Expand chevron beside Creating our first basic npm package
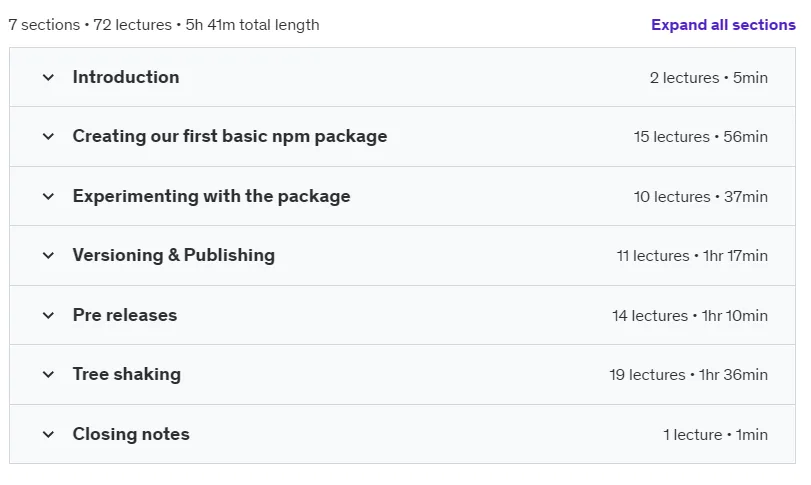 coord(48,137)
